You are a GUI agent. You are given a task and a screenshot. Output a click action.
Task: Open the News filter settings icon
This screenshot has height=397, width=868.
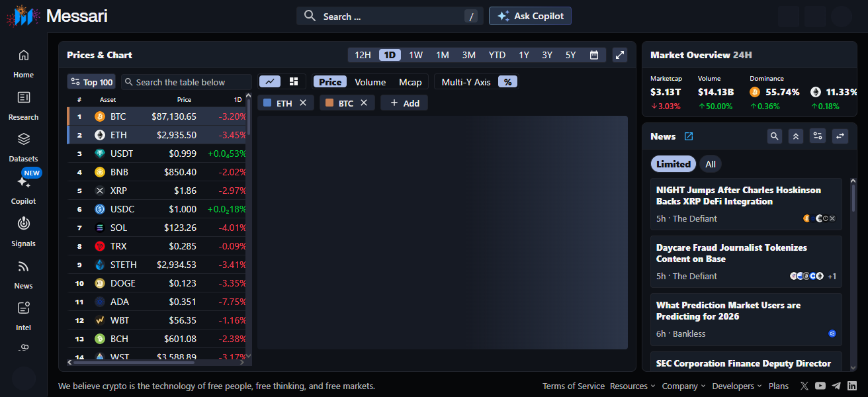(818, 136)
